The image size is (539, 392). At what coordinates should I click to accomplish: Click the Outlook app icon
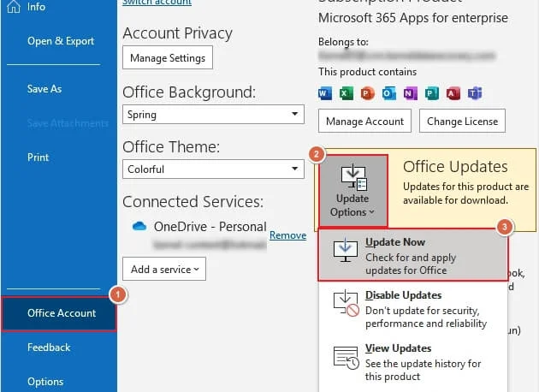coord(388,93)
